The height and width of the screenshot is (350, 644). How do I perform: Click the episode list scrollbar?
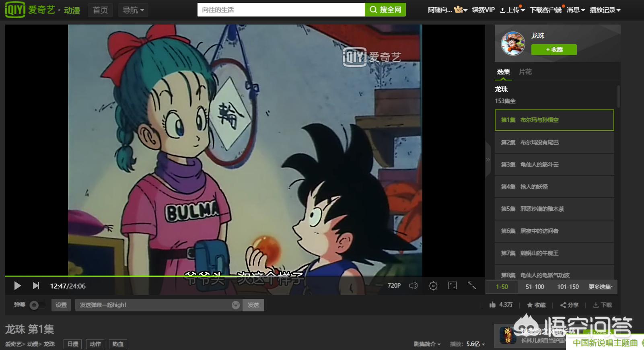618,97
